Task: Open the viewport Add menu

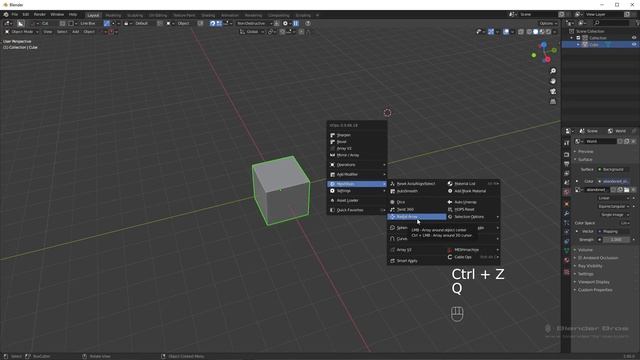Action: click(x=76, y=32)
